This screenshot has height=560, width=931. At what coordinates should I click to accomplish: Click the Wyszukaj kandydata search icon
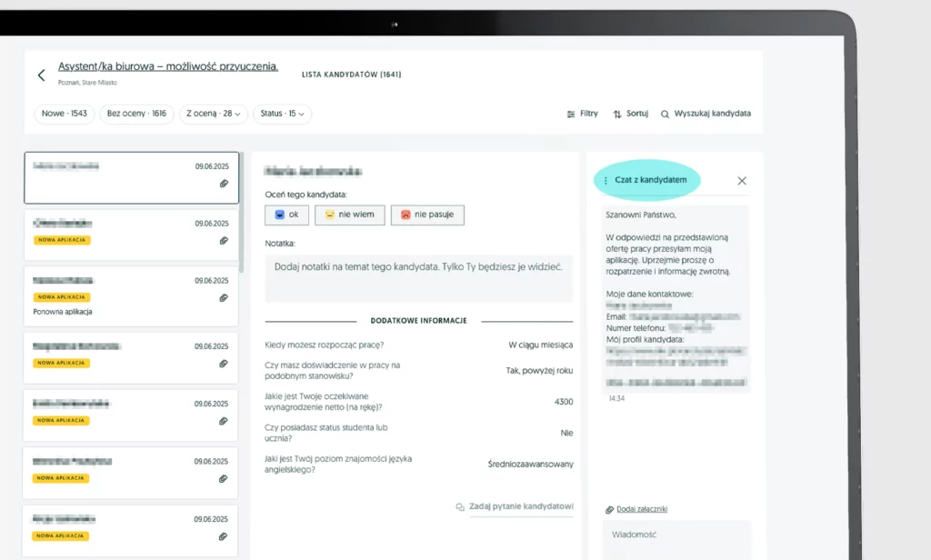[665, 114]
